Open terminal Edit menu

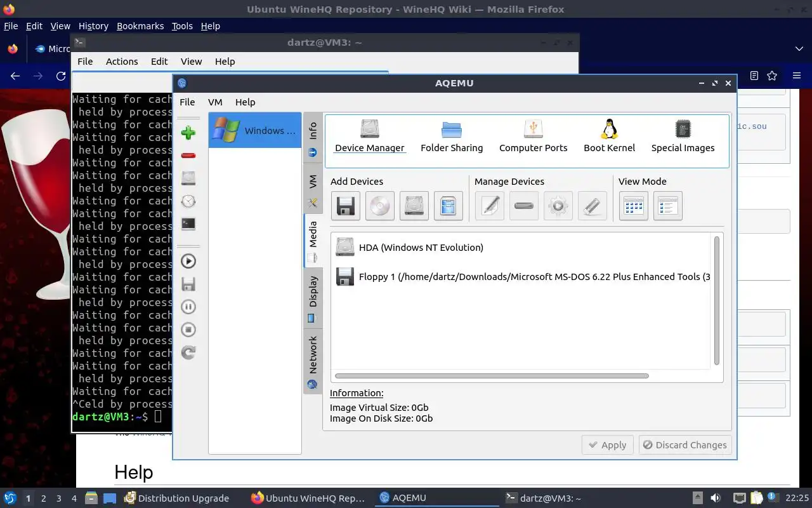pos(159,62)
